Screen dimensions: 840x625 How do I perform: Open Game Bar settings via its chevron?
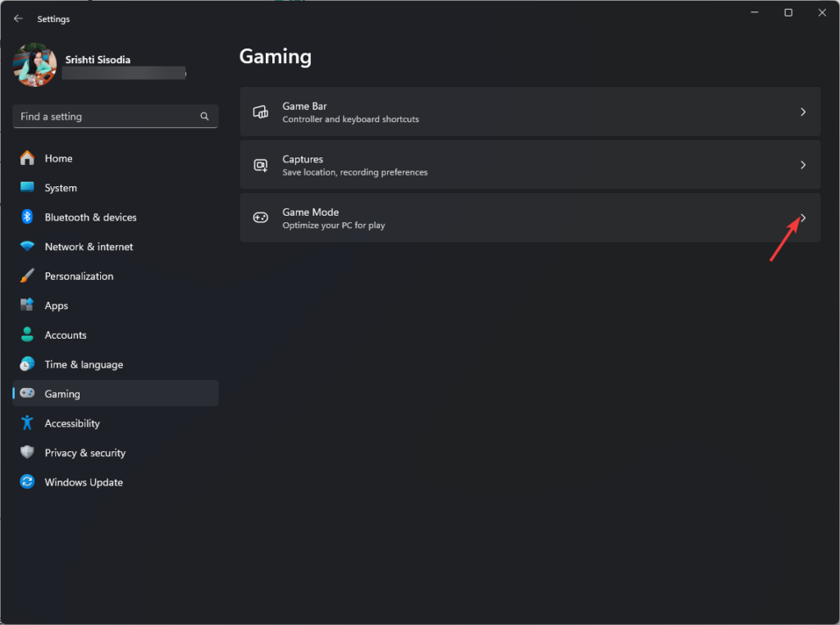(x=802, y=111)
